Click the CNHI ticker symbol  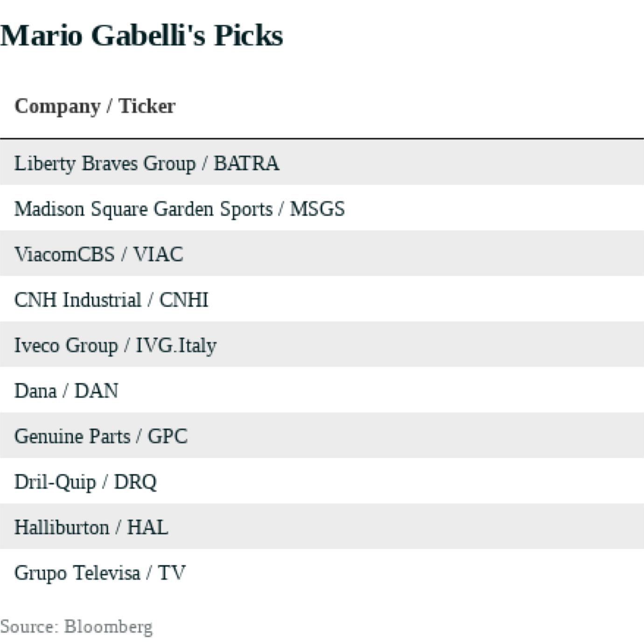184,300
